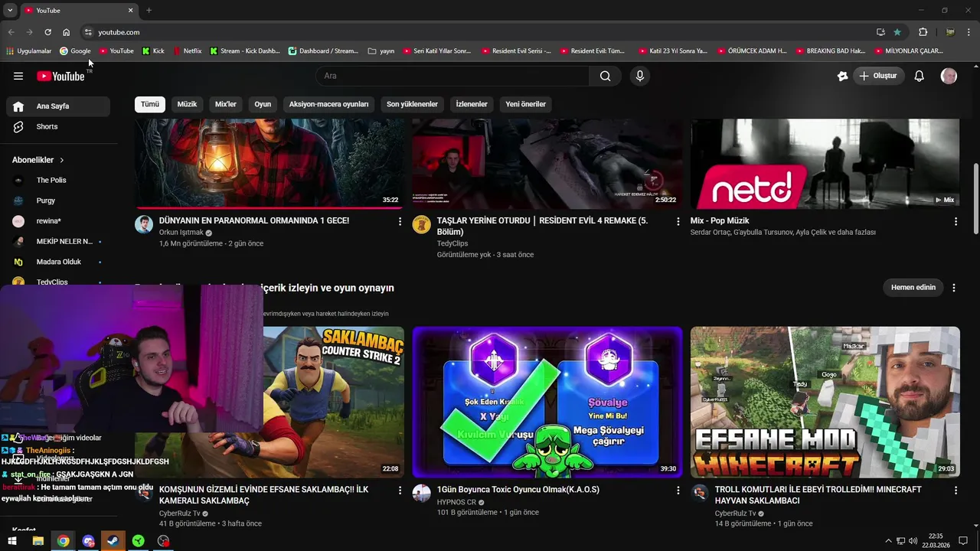
Task: Show hidden system tray icons
Action: [888, 541]
